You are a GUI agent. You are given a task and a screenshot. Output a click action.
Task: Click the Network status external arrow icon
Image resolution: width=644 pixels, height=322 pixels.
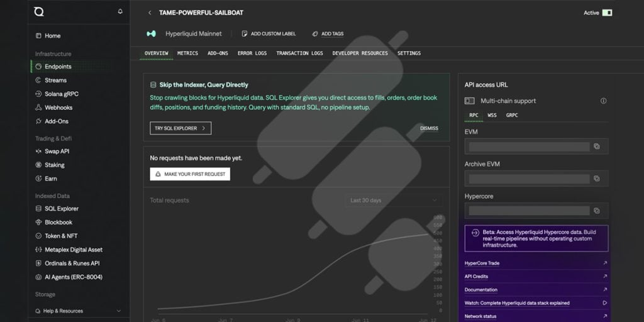pyautogui.click(x=604, y=316)
